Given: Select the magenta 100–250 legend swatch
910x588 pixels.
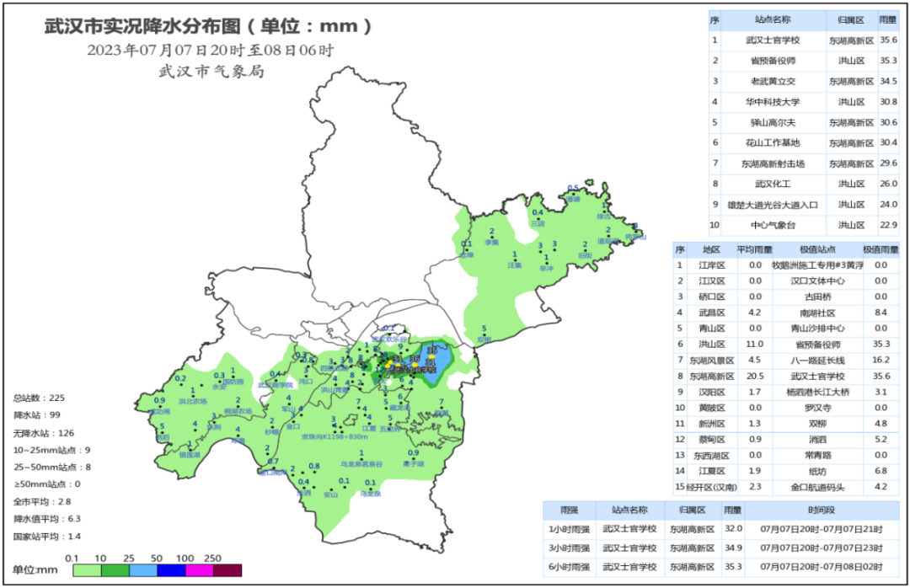Looking at the screenshot, I should pyautogui.click(x=199, y=569).
